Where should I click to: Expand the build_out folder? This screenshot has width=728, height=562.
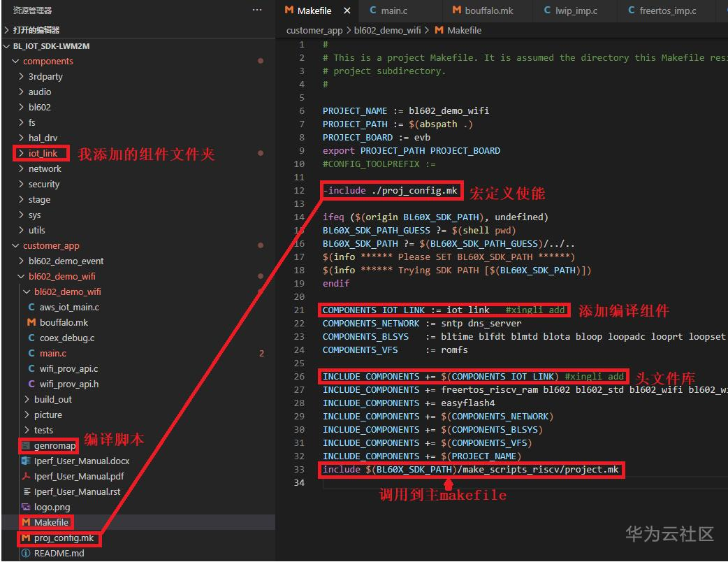tap(53, 399)
